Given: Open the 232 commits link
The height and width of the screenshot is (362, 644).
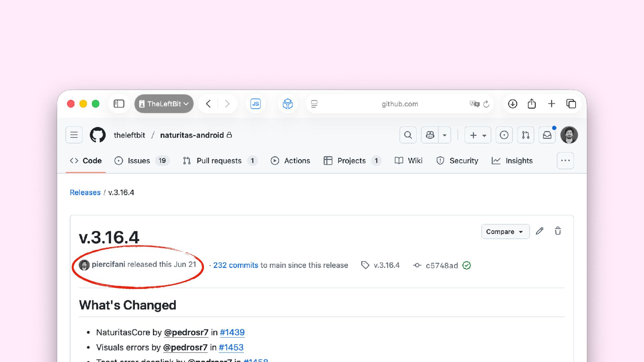Looking at the screenshot, I should tap(235, 265).
